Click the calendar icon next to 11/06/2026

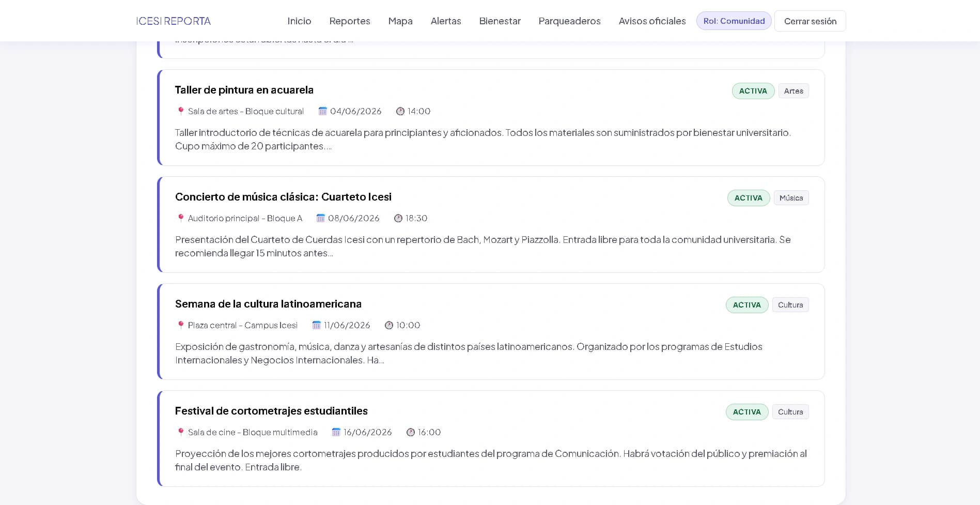point(317,325)
